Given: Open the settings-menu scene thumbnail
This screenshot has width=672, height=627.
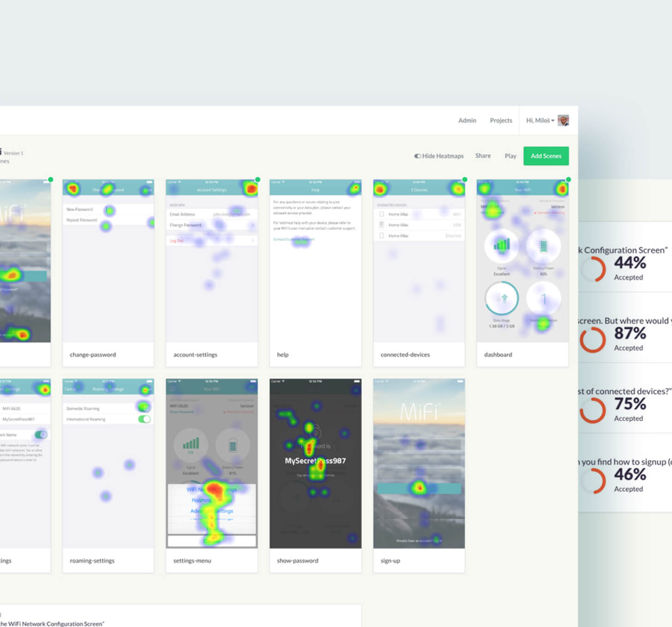Looking at the screenshot, I should click(212, 464).
